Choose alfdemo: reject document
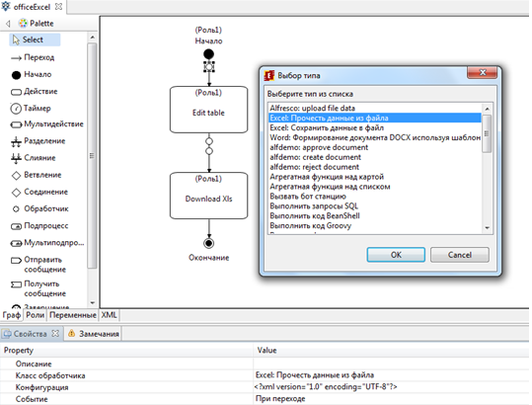This screenshot has height=405, width=532. point(375,167)
